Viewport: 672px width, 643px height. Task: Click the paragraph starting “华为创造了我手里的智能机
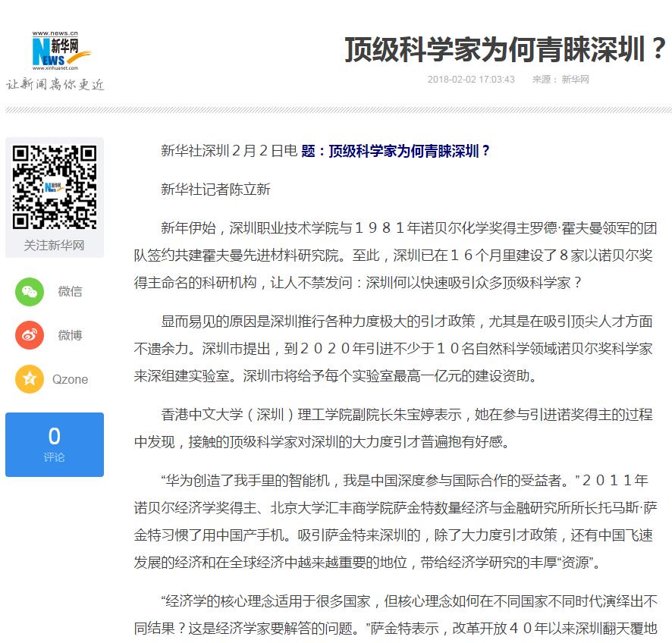coord(395,522)
